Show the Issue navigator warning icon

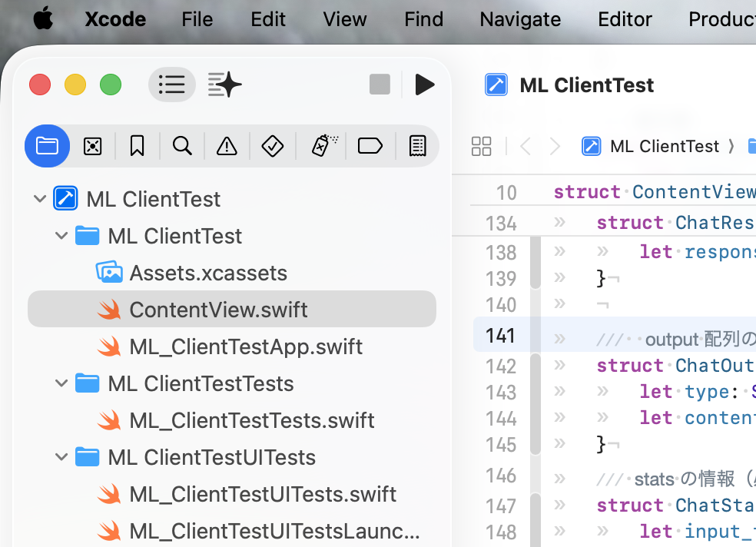pos(227,146)
